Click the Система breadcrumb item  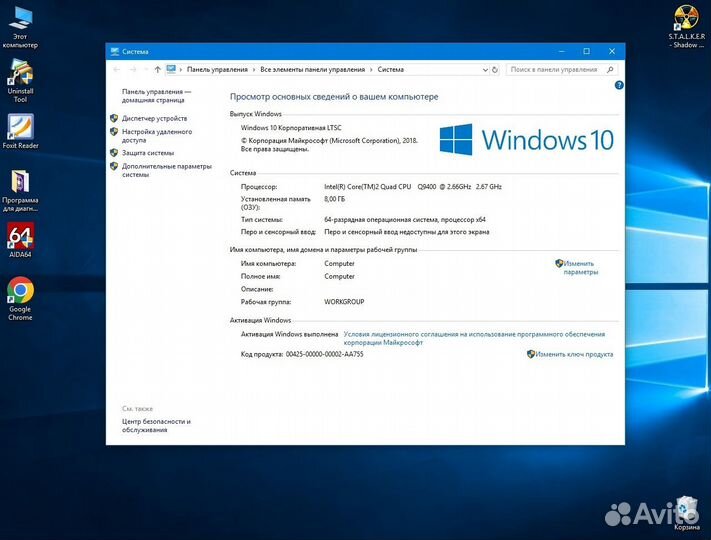pos(390,69)
